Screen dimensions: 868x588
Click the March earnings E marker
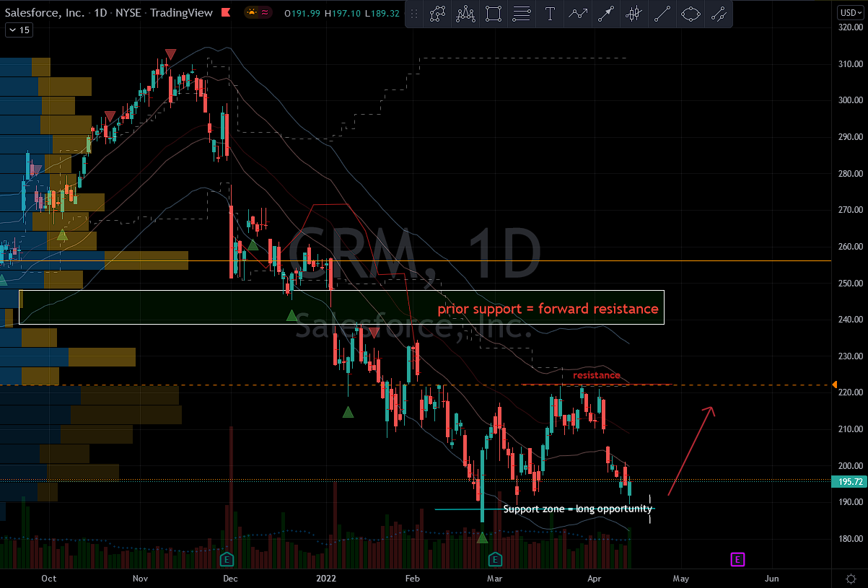[495, 559]
